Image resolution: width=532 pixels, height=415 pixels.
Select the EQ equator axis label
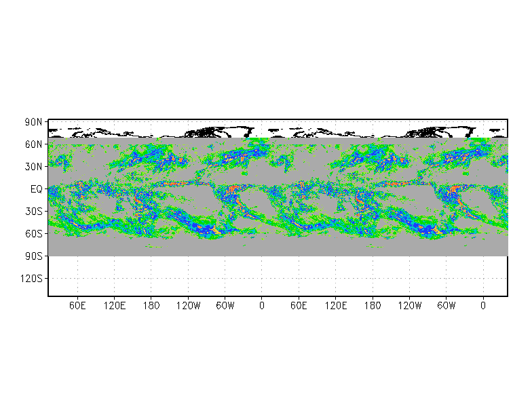pyautogui.click(x=37, y=189)
